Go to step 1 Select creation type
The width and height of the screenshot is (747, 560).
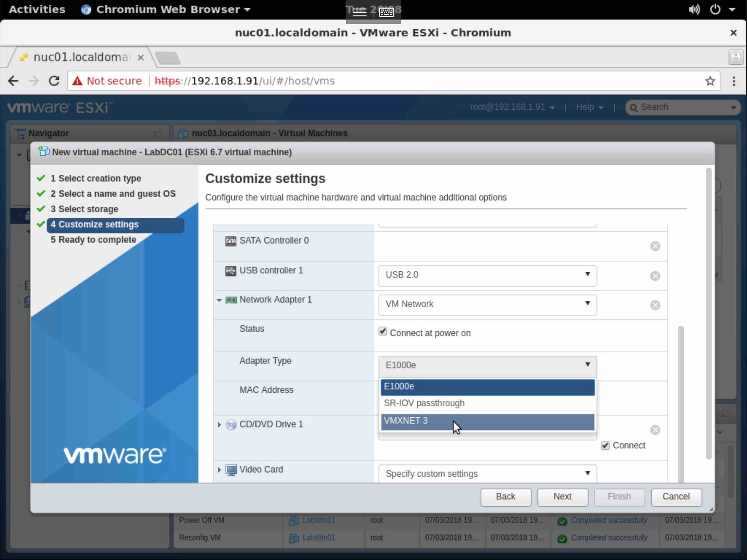pyautogui.click(x=96, y=179)
